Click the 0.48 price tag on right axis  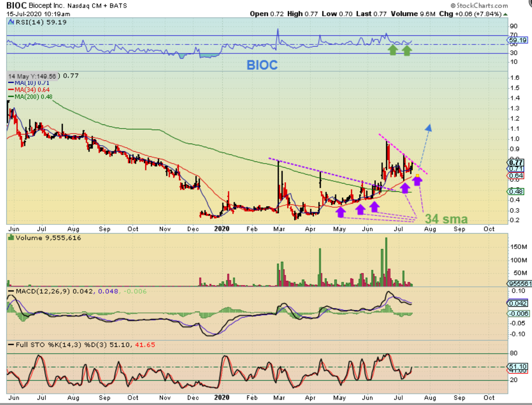click(516, 192)
